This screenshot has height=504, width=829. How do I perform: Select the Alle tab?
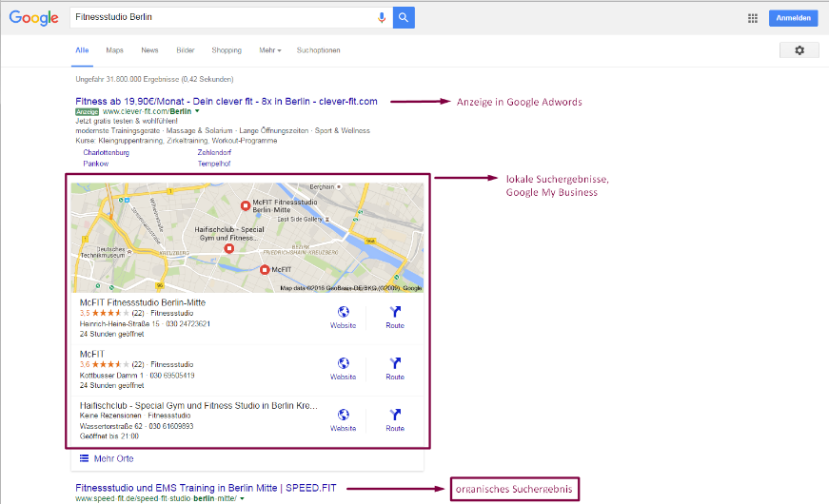pos(82,50)
